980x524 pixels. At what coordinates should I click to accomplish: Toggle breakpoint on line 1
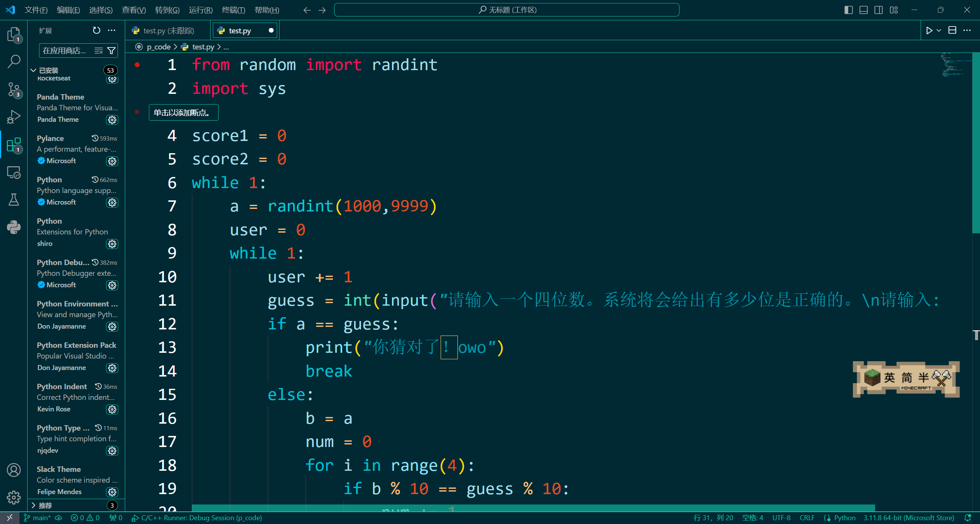[137, 65]
